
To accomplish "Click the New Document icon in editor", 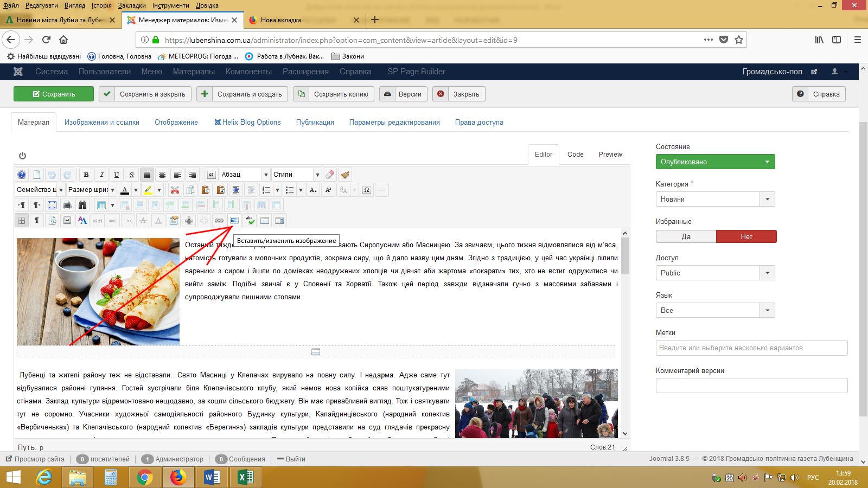I will tap(37, 175).
